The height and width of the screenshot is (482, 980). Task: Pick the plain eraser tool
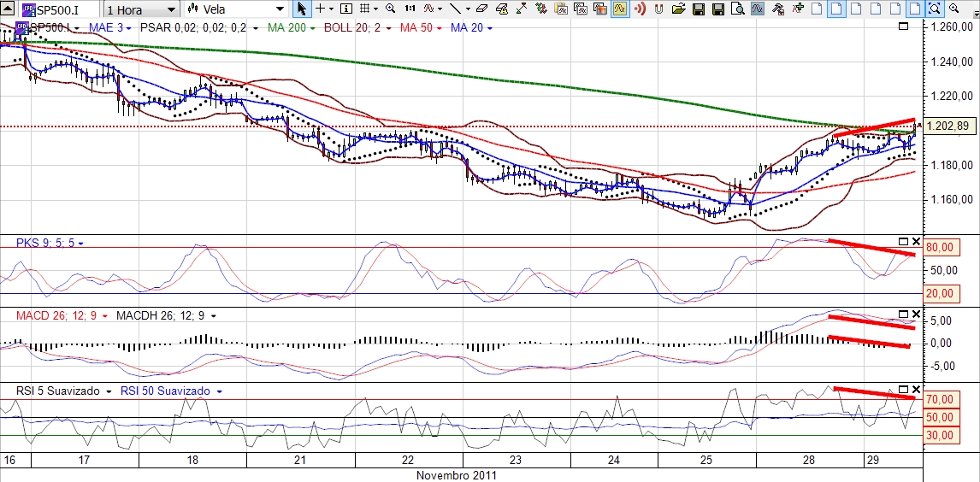[x=481, y=9]
